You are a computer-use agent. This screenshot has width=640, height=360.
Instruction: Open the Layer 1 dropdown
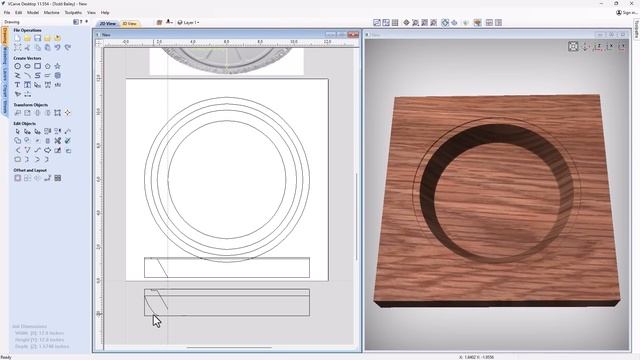188,22
